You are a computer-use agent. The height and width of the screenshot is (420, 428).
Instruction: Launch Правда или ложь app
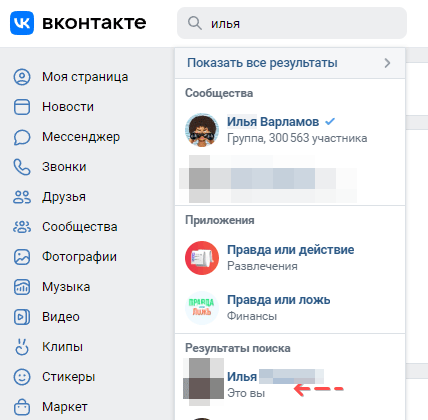tap(279, 300)
